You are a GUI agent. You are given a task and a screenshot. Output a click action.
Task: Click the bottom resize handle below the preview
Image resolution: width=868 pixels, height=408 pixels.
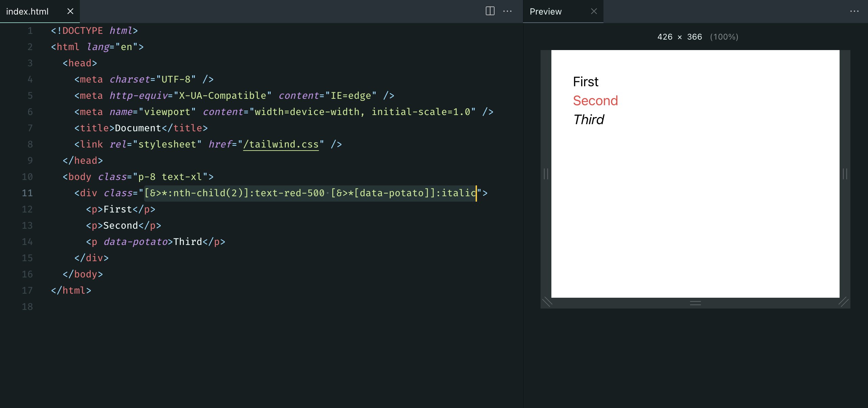pyautogui.click(x=695, y=303)
